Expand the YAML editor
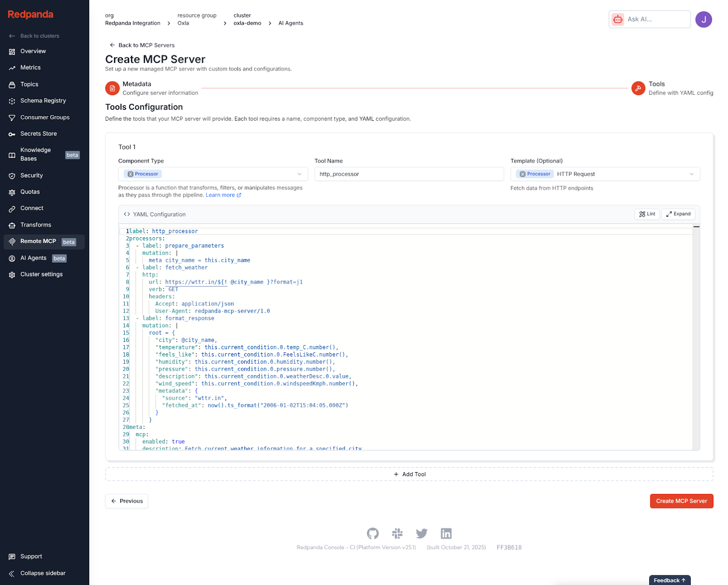This screenshot has width=728, height=585. [678, 214]
